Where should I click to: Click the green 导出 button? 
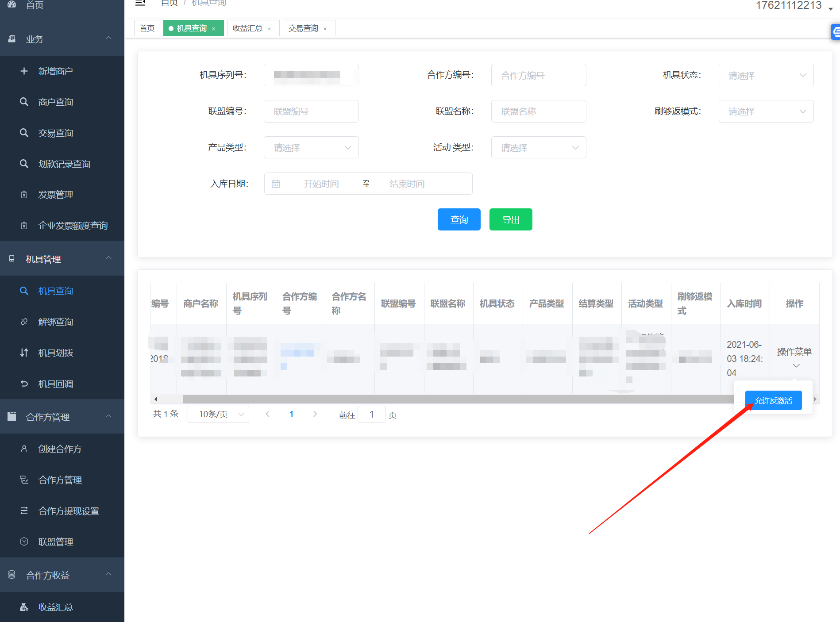[511, 220]
